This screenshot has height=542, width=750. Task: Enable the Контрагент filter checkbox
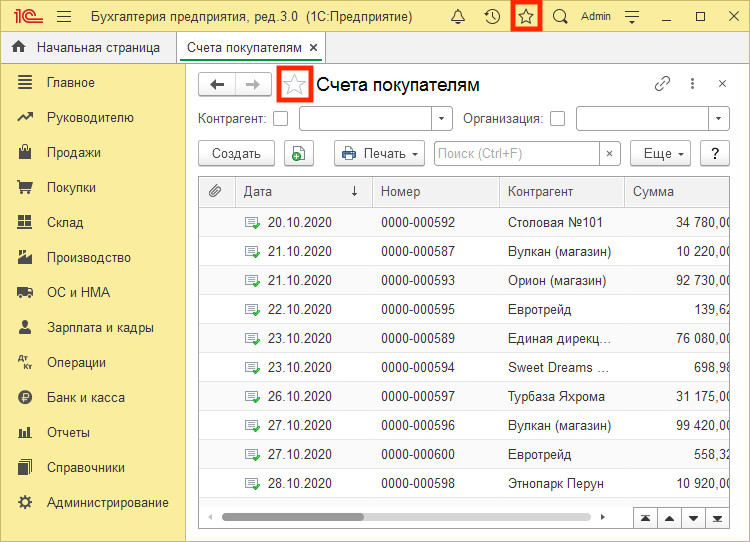coord(281,119)
